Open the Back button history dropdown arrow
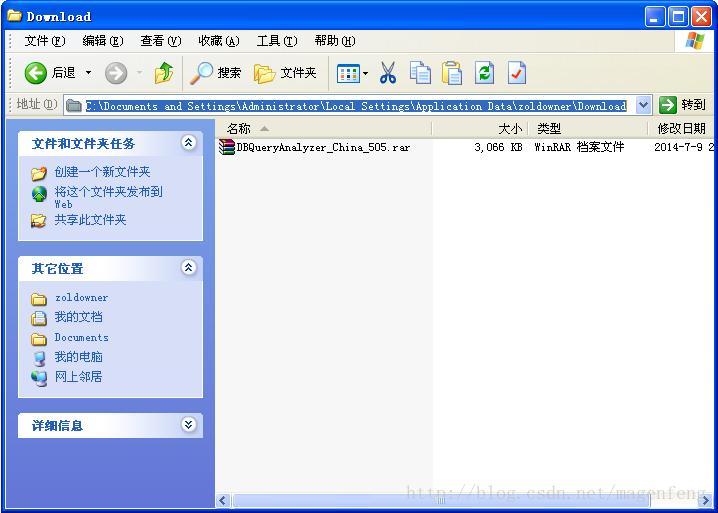 (88, 73)
